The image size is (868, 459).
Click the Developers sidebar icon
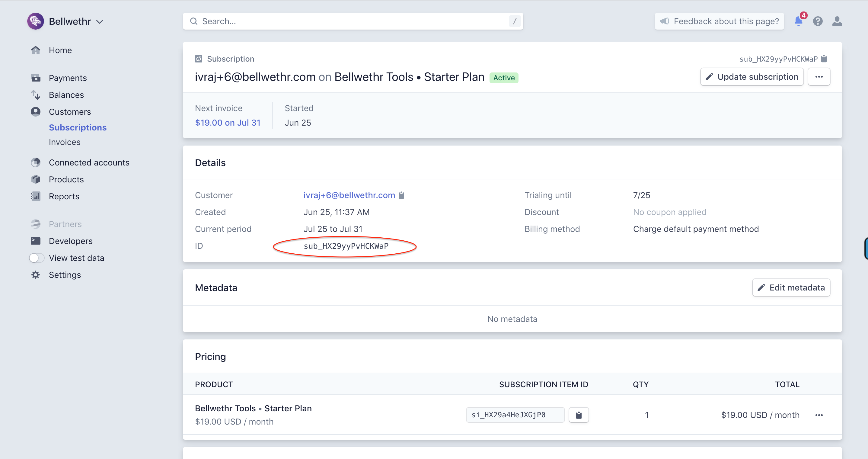pyautogui.click(x=36, y=241)
